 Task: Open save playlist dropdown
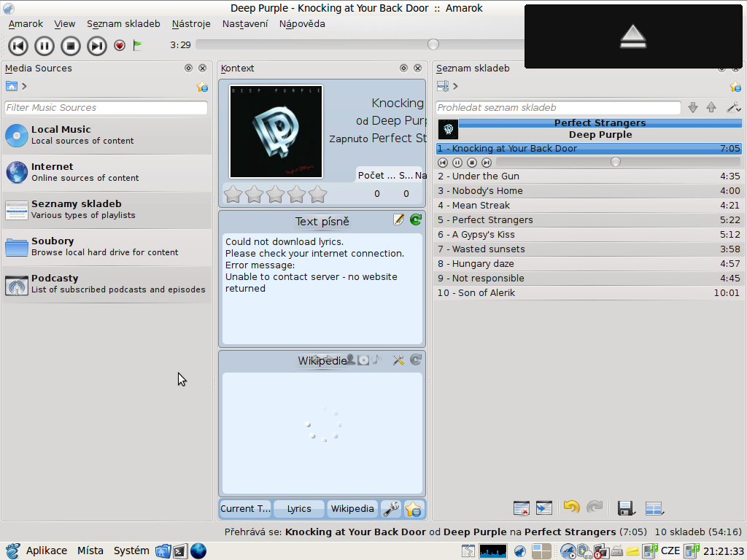tap(626, 508)
